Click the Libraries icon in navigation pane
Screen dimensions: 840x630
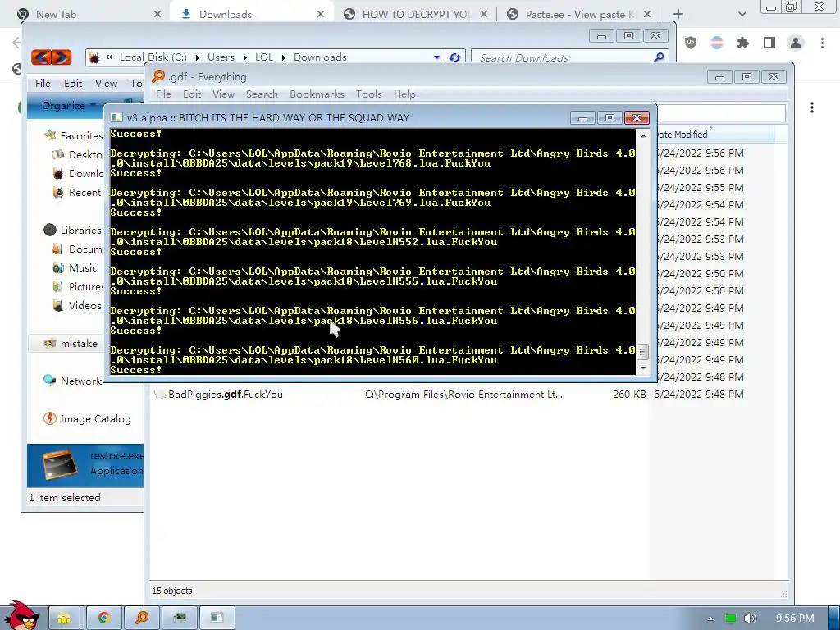pyautogui.click(x=50, y=230)
